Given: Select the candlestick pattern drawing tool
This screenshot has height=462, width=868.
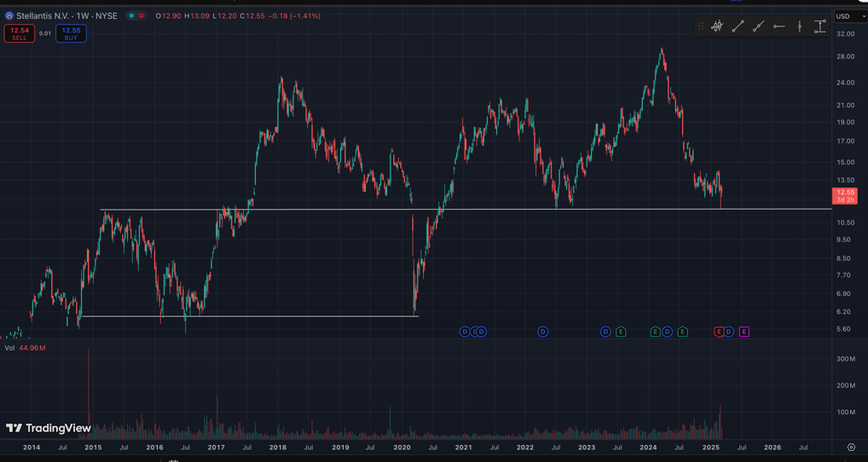Looking at the screenshot, I should pos(717,26).
